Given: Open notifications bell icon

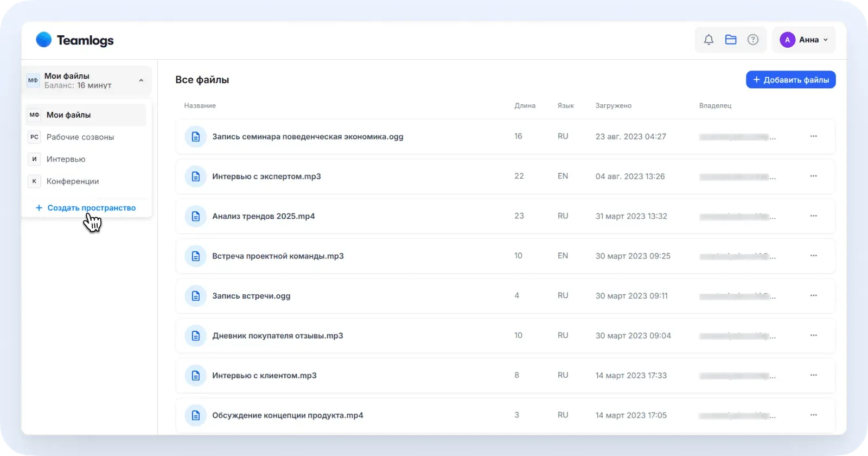Looking at the screenshot, I should [709, 40].
